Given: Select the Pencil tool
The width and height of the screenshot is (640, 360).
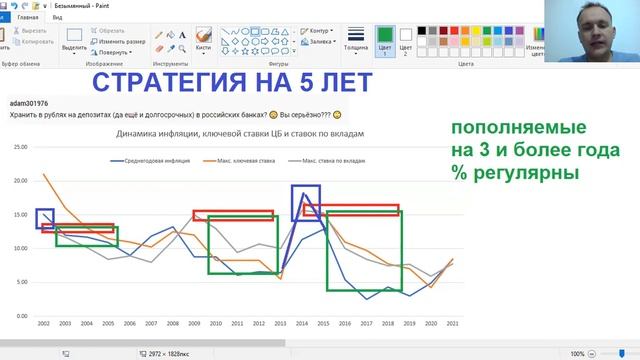Looking at the screenshot, I should coord(159,35).
